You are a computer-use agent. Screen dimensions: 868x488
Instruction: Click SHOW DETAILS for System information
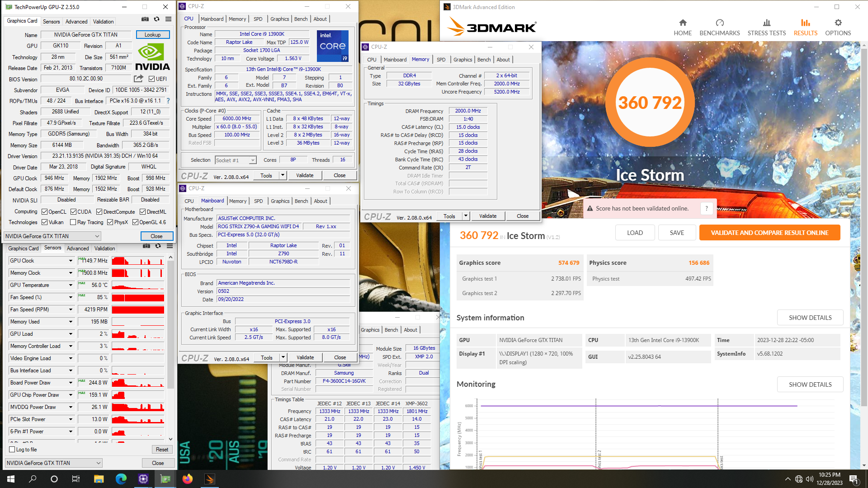coord(810,318)
